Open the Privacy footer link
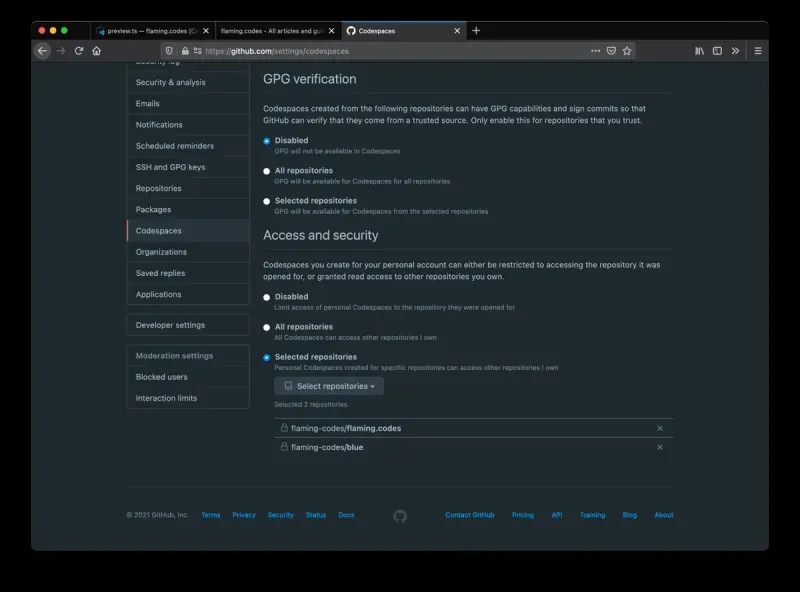This screenshot has width=800, height=592. pyautogui.click(x=244, y=515)
